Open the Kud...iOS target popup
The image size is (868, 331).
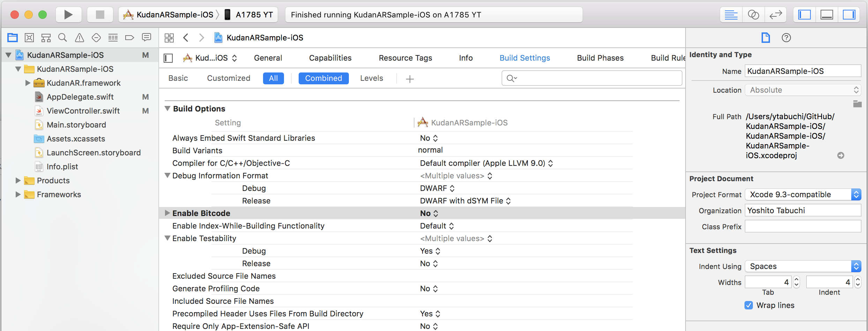210,58
